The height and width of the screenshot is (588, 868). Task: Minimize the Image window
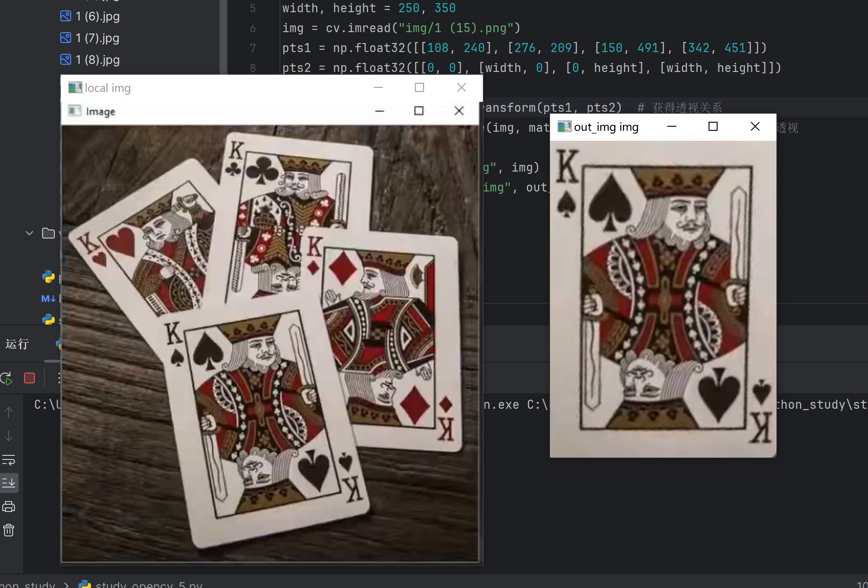(x=380, y=111)
